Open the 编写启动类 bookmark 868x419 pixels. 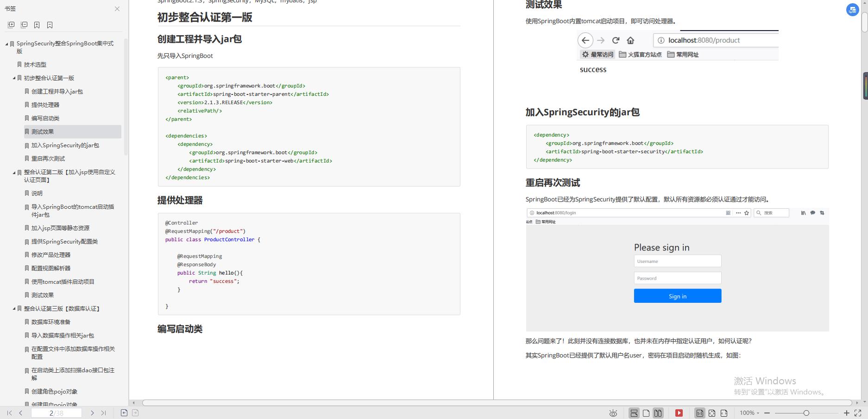45,119
